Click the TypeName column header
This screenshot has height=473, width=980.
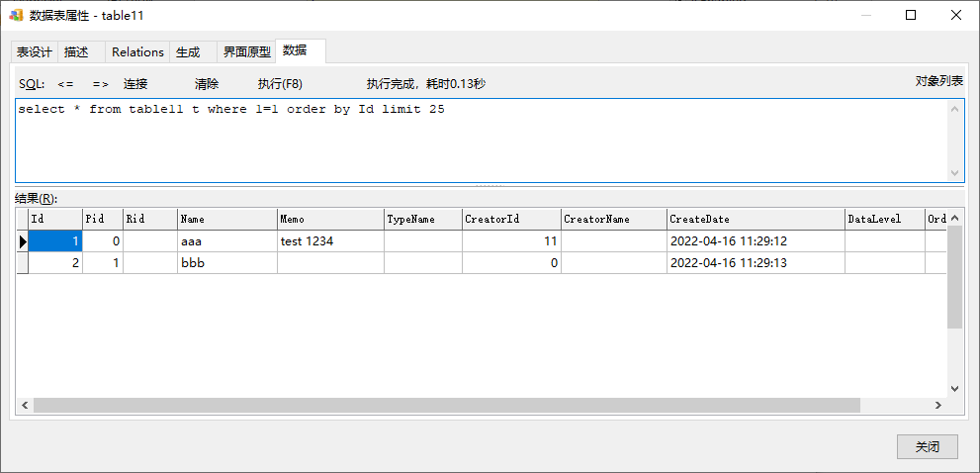(423, 219)
